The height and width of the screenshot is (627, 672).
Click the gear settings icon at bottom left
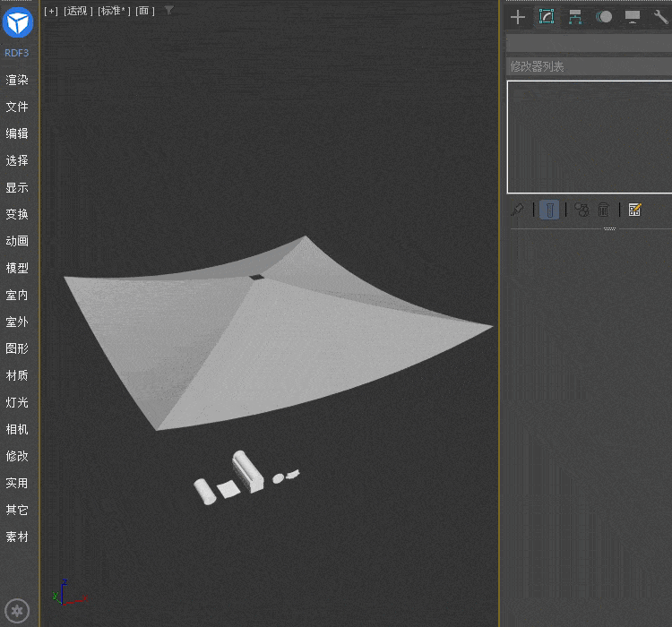tap(17, 611)
